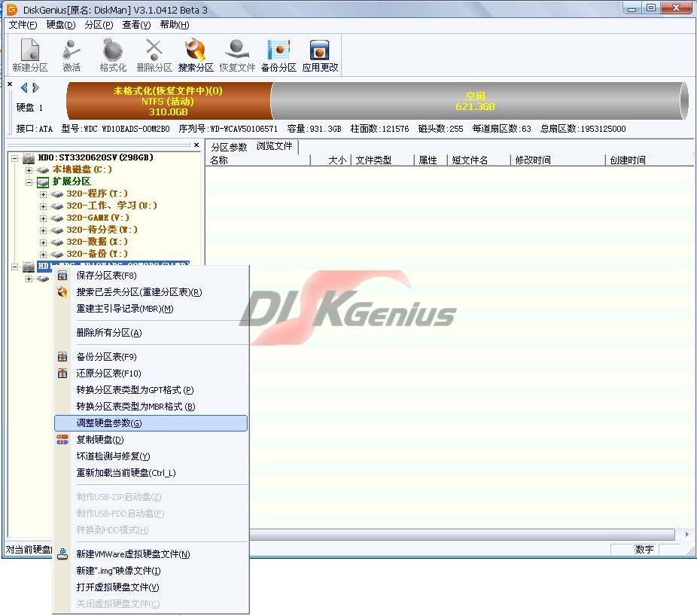Image resolution: width=697 pixels, height=616 pixels.
Task: Expand the 320-程序 partition node
Action: click(x=43, y=194)
